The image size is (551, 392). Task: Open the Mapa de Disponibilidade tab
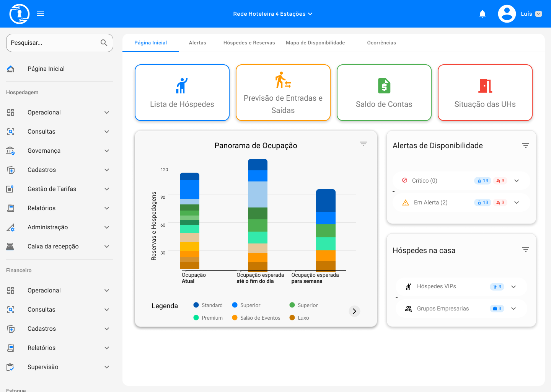[x=315, y=43]
